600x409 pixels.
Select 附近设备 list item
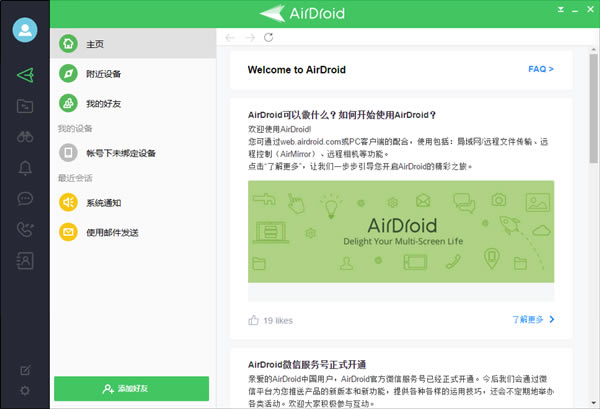(x=133, y=73)
